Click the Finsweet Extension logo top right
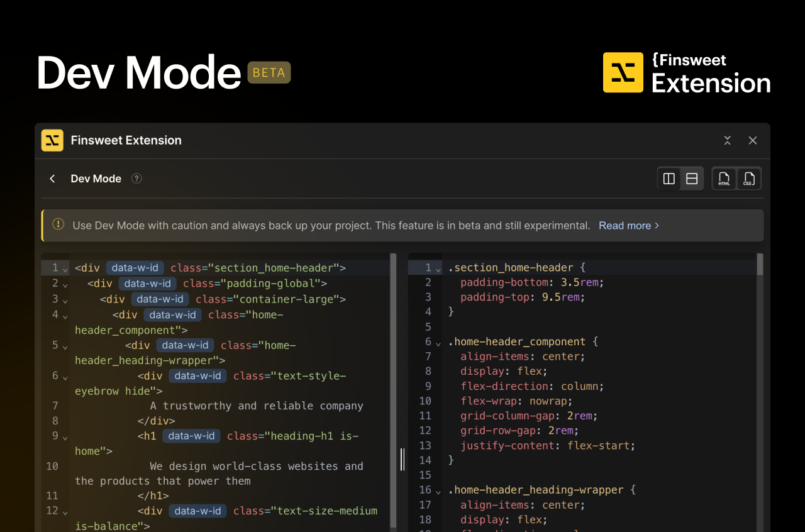Viewport: 805px width, 532px height. click(x=623, y=72)
